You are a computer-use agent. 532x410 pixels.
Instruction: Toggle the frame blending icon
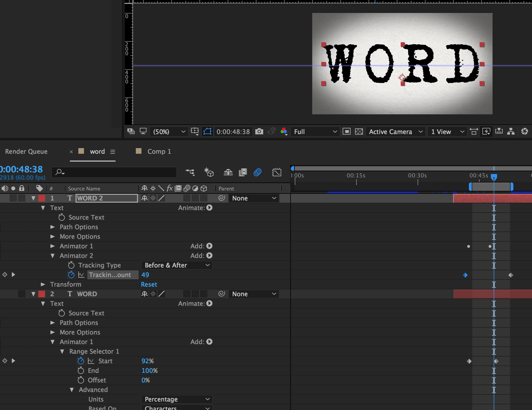click(243, 172)
